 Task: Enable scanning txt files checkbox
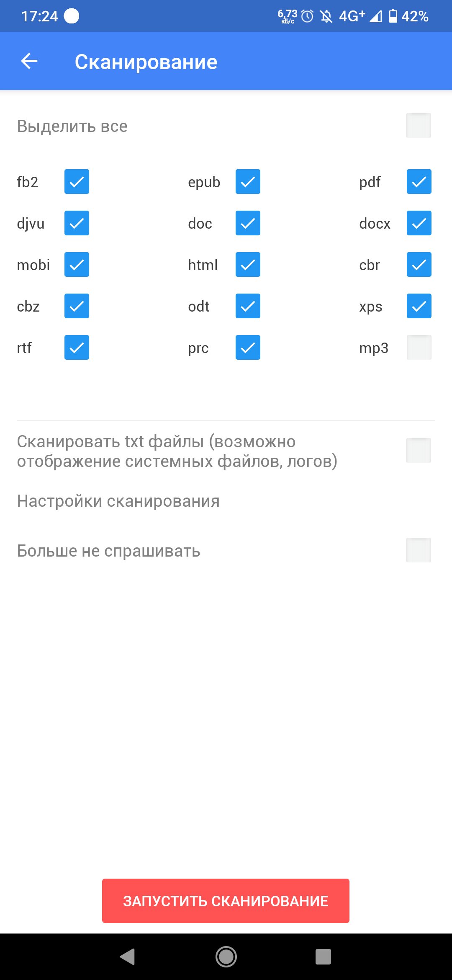[x=419, y=451]
